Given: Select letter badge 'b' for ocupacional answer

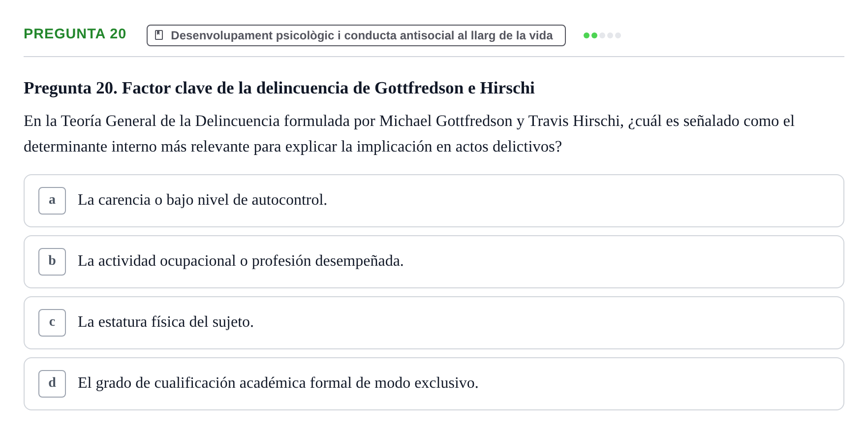Looking at the screenshot, I should [52, 262].
